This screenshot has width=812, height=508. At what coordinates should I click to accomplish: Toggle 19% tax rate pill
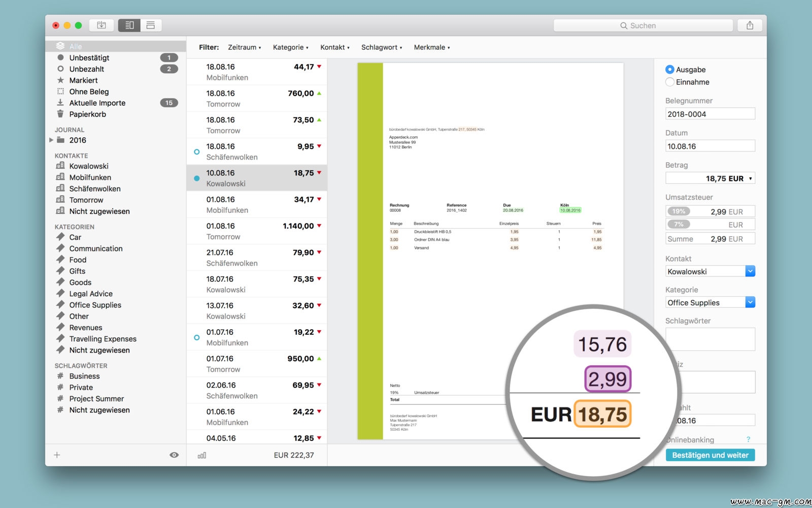tap(679, 211)
